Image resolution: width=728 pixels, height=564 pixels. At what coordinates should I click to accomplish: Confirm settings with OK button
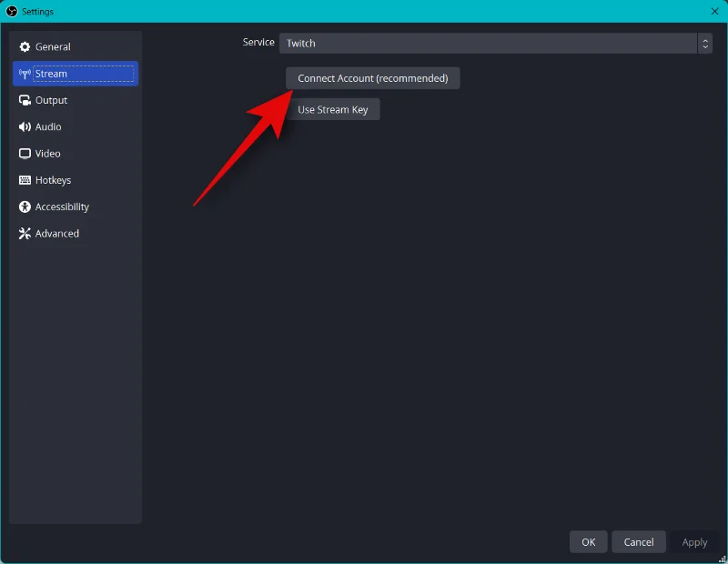pos(588,542)
